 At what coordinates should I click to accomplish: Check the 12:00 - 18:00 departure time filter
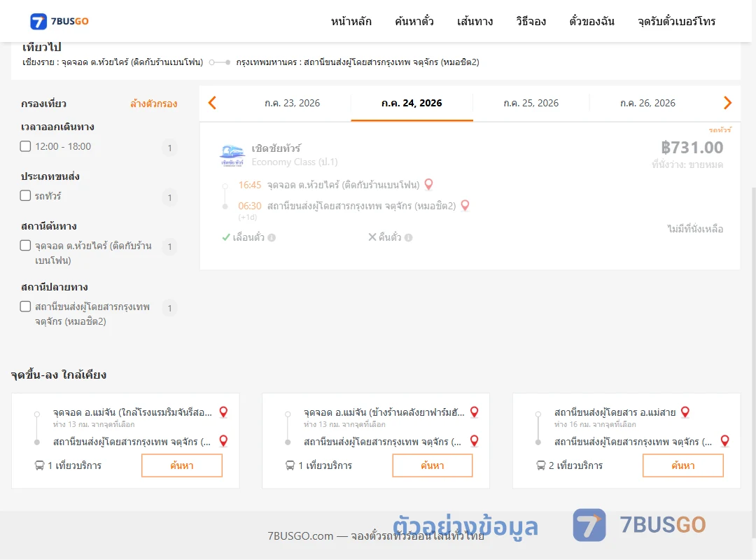[x=26, y=146]
